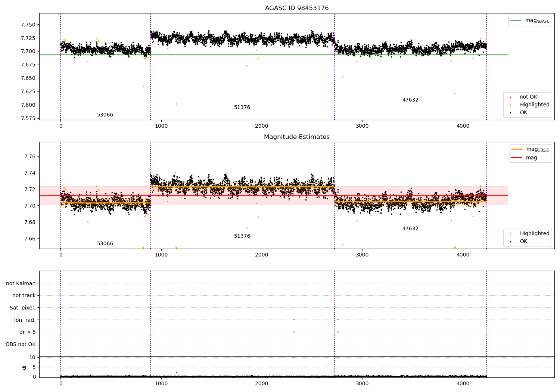Screen dimensions: 560x392
Task: Click the 'Ion. rad.' flag row label
Action: click(25, 320)
